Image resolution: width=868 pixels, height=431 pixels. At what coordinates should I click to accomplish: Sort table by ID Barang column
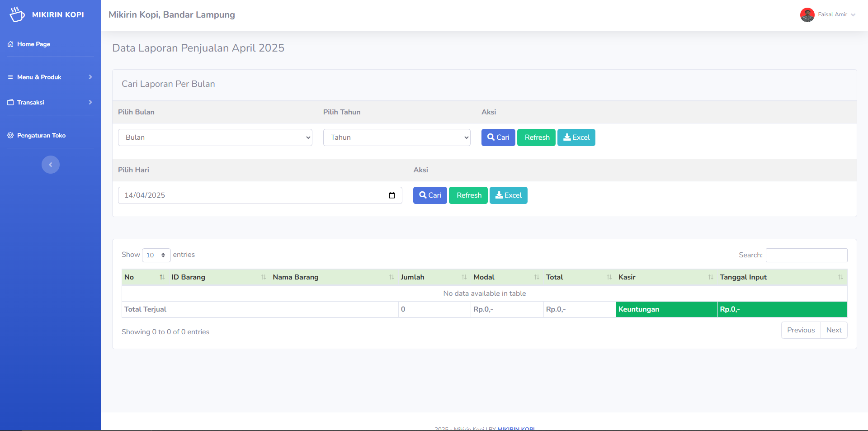[219, 277]
